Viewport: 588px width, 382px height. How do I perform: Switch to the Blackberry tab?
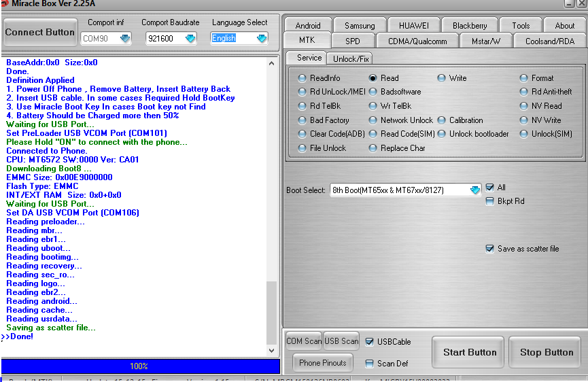coord(470,26)
